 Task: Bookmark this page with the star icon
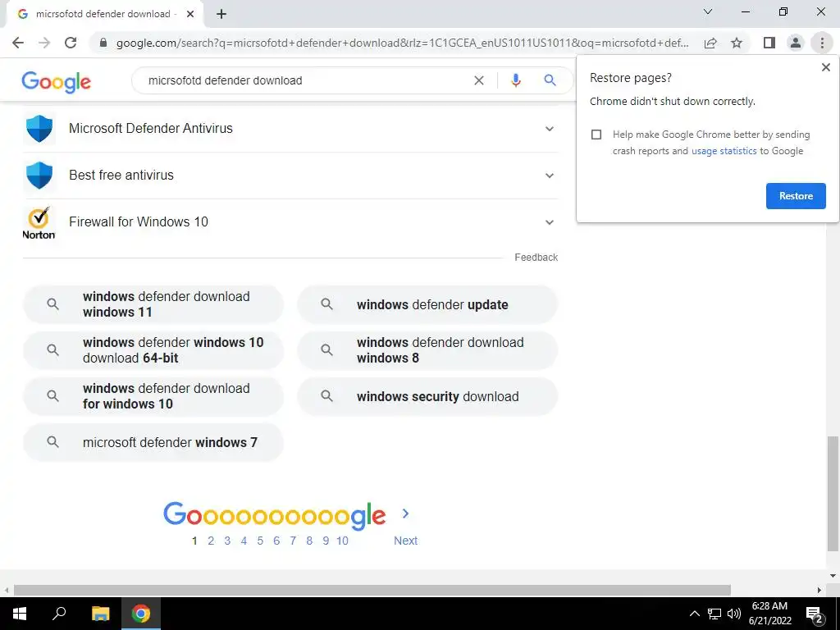click(x=737, y=43)
